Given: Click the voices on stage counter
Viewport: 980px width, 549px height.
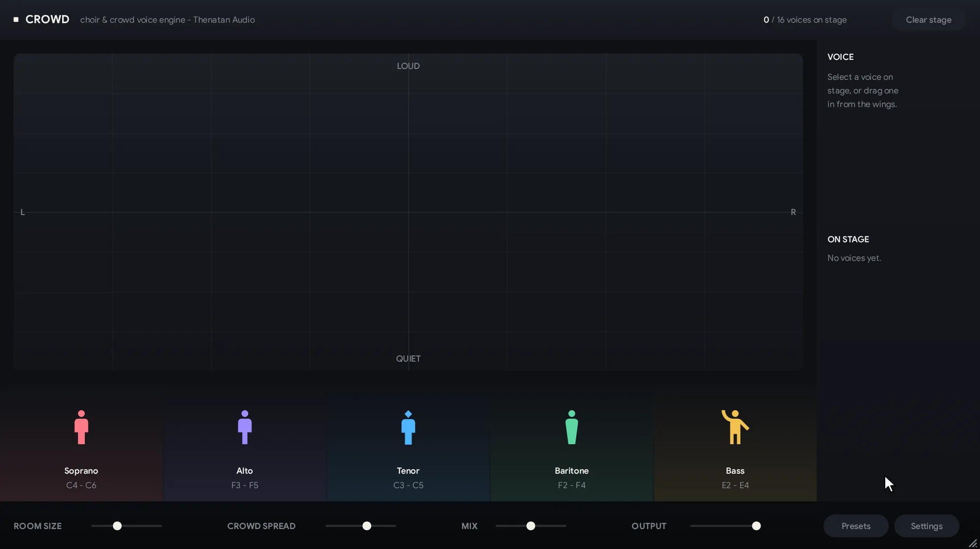Looking at the screenshot, I should coord(805,20).
